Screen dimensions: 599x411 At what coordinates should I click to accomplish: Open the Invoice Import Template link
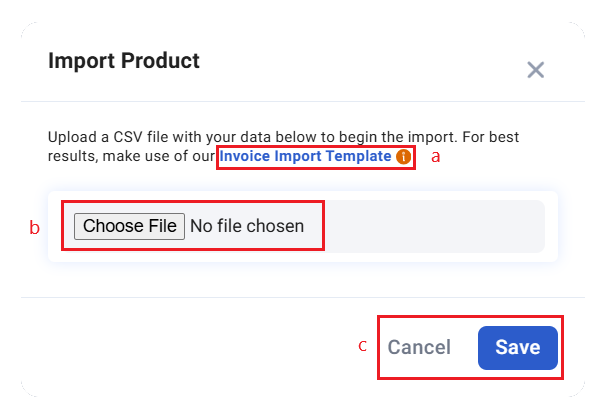tap(305, 156)
